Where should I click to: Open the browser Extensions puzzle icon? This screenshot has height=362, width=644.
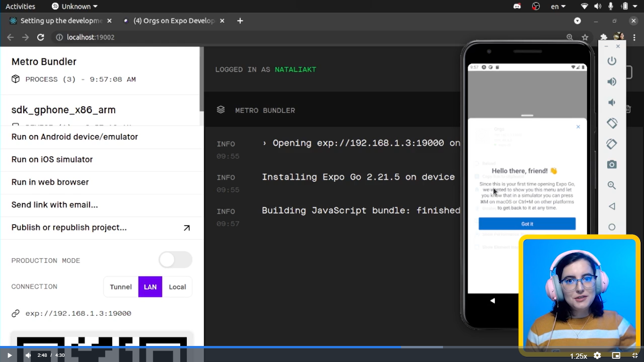coord(603,37)
